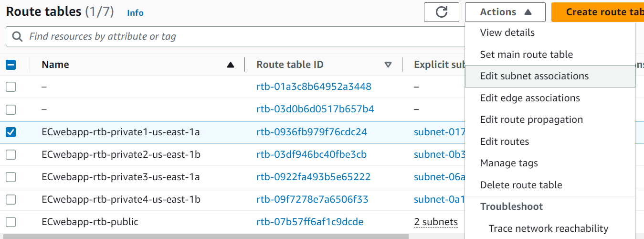Click the 2 subnets link
644x239 pixels.
tap(435, 222)
